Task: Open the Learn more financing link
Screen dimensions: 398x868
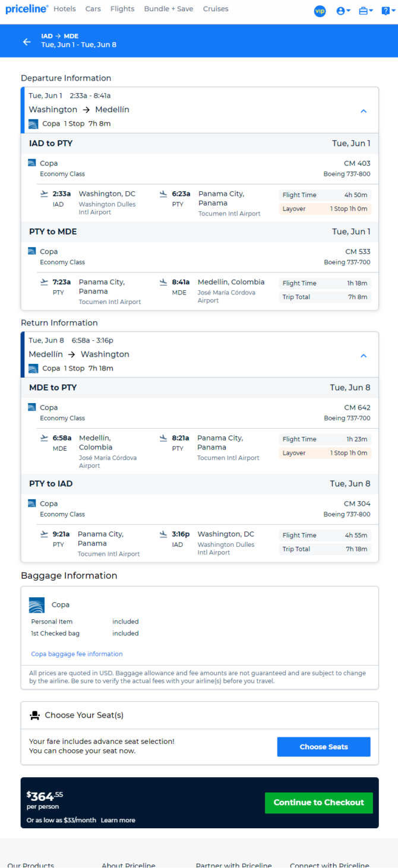Action: tap(118, 821)
